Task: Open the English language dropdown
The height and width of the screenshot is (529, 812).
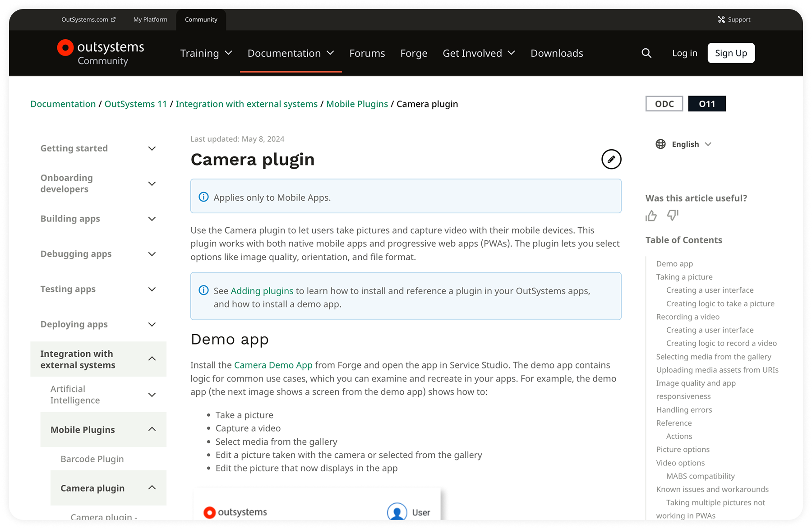Action: (691, 144)
